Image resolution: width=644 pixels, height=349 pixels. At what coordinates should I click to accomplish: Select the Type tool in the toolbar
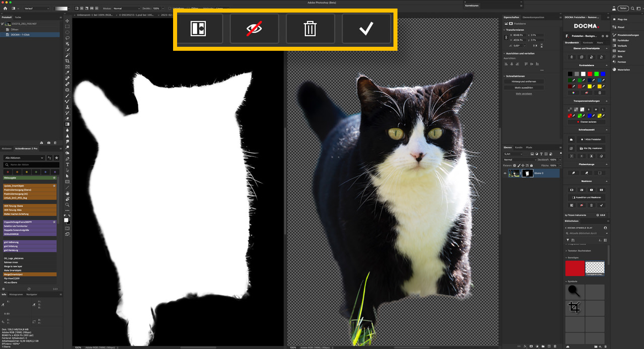67,164
